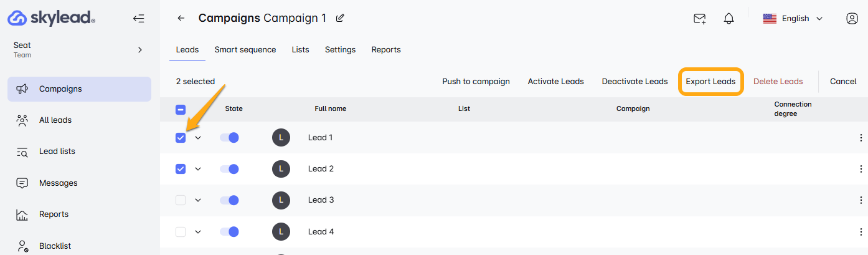Viewport: 868px width, 255px height.
Task: Toggle the header select-all checkbox
Action: [181, 109]
